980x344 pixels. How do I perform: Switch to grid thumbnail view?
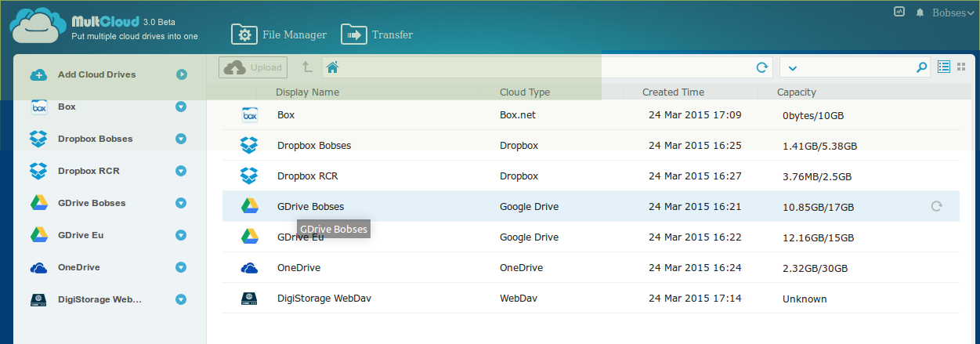pos(961,67)
